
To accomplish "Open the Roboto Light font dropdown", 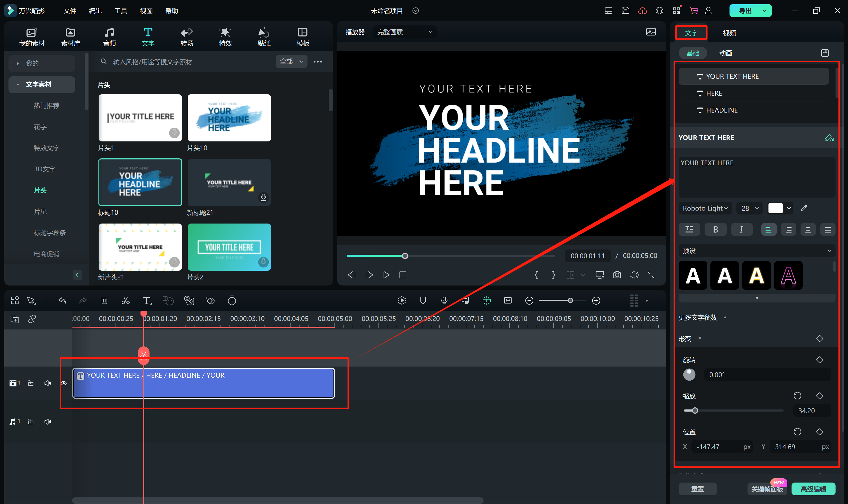I will point(705,208).
